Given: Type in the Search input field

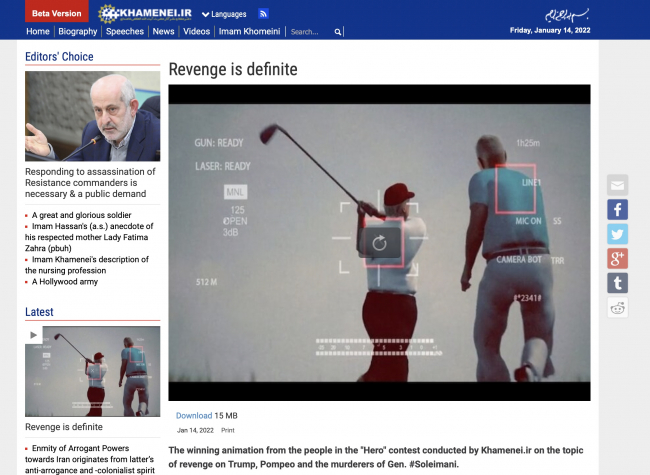Looking at the screenshot, I should tap(310, 32).
